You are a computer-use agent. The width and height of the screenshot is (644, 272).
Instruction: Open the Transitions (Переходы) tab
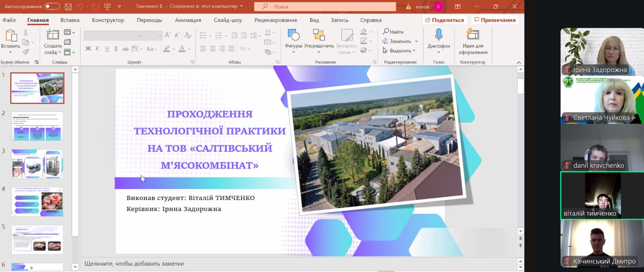coord(149,20)
